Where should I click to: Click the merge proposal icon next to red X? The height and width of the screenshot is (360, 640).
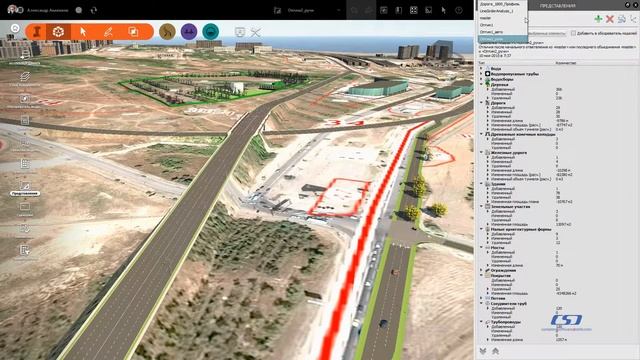[622, 19]
